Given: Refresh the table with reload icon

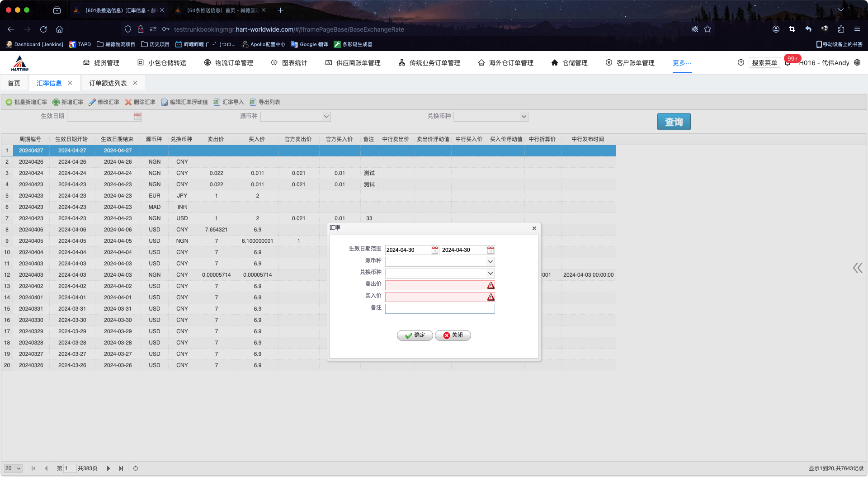Looking at the screenshot, I should [x=136, y=468].
